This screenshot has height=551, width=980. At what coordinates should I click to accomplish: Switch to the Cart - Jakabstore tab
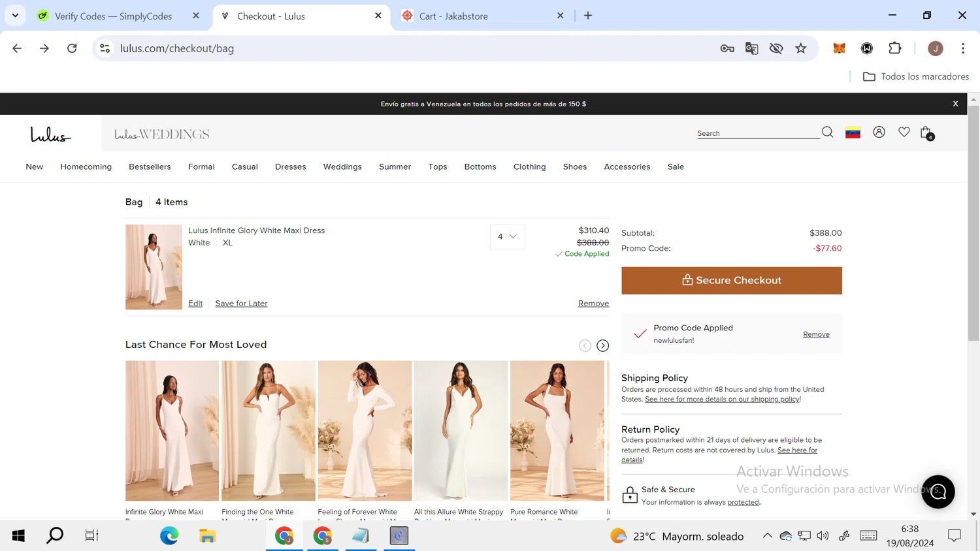453,16
